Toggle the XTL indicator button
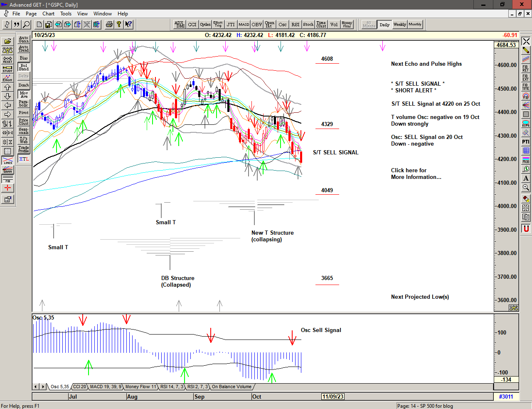 coord(24,159)
